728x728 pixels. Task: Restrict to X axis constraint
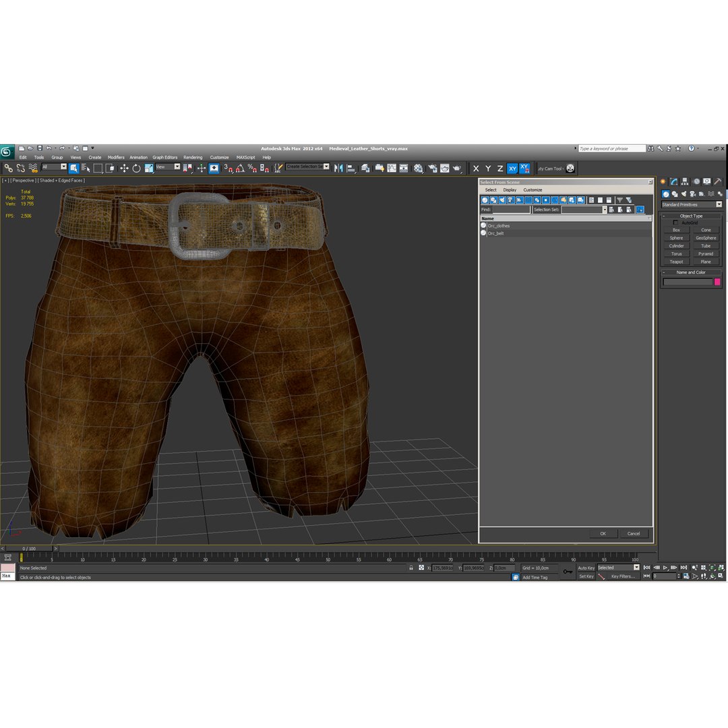476,169
